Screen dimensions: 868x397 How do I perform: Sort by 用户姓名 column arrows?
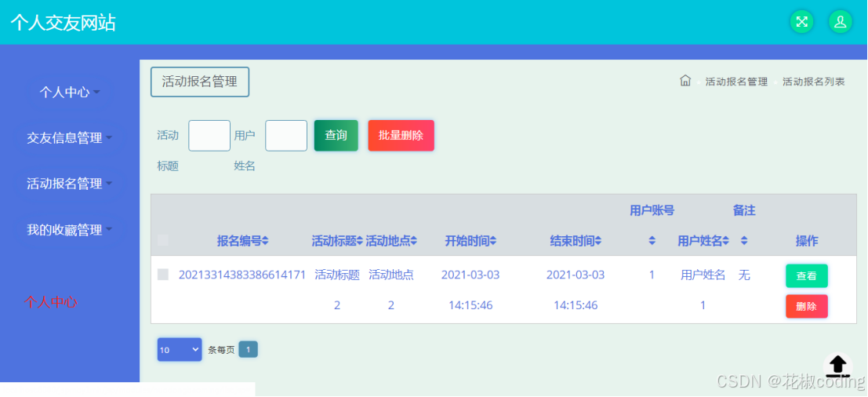pos(726,241)
